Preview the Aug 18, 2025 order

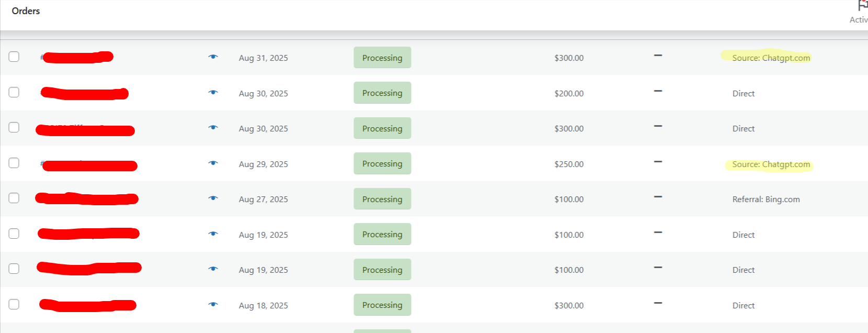point(213,305)
